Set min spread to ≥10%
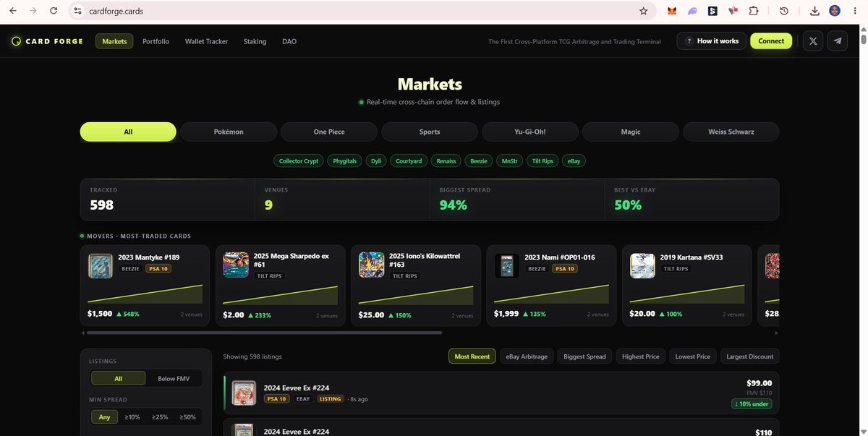The width and height of the screenshot is (868, 436). click(x=132, y=416)
